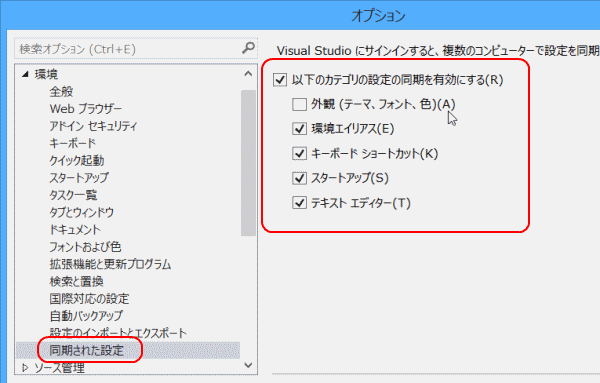Select Web ブラウザー in the tree
This screenshot has width=600, height=383.
click(x=86, y=109)
